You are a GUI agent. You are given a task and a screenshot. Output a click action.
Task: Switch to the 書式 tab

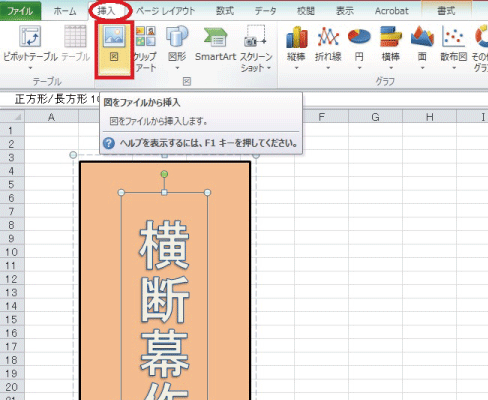(446, 11)
